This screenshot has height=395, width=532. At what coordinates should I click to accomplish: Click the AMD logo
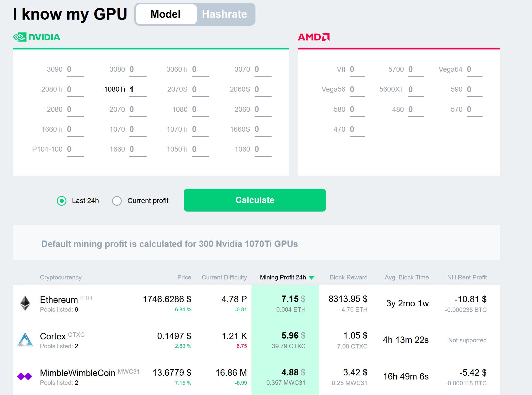point(314,37)
